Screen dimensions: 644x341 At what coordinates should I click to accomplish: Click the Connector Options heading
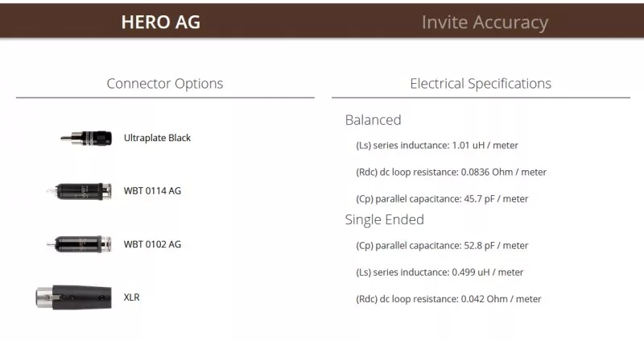[165, 84]
